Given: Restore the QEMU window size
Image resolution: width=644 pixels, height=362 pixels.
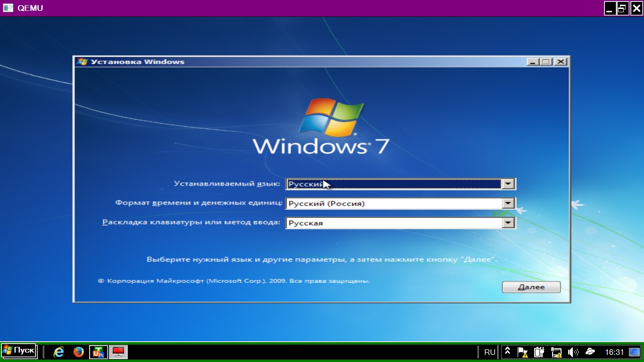Looking at the screenshot, I should pos(623,8).
